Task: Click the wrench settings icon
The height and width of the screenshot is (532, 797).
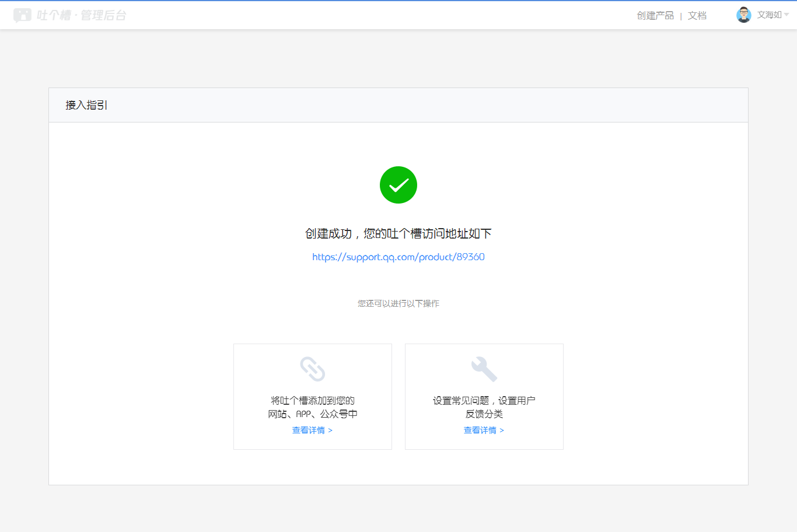Action: [484, 369]
